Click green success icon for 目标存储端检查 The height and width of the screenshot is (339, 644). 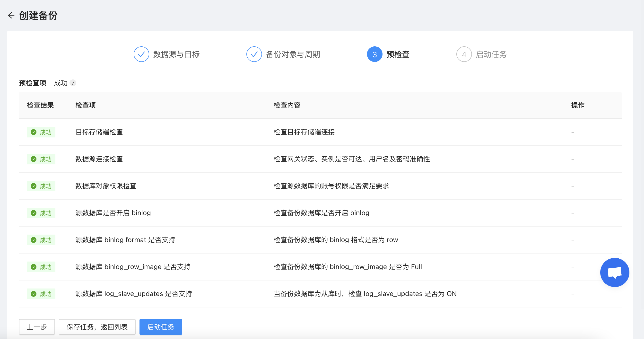(34, 132)
